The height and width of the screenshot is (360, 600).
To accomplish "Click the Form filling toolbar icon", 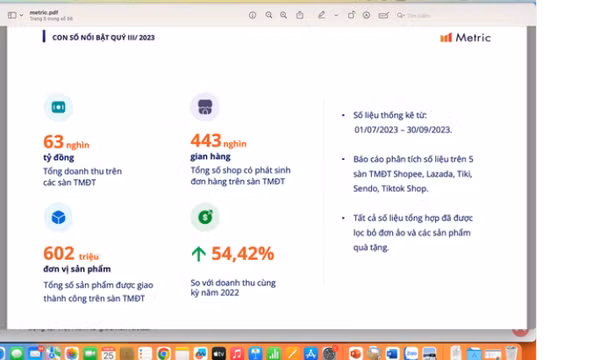I will [x=383, y=15].
